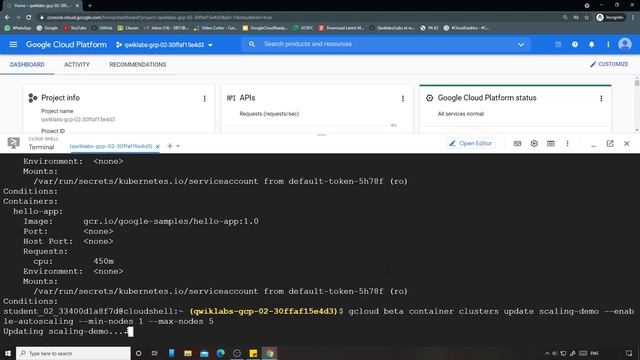The image size is (640, 360).
Task: Close the qwiklabs-gcp-02 terminal tab
Action: pos(158,146)
